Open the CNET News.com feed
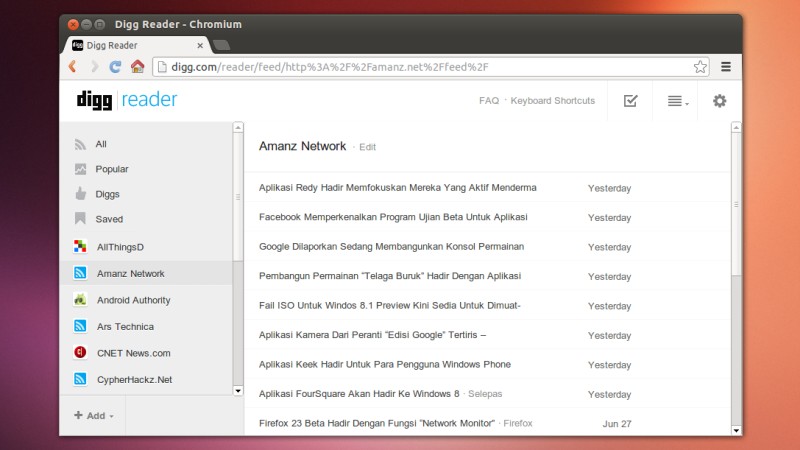This screenshot has height=450, width=800. pyautogui.click(x=134, y=353)
